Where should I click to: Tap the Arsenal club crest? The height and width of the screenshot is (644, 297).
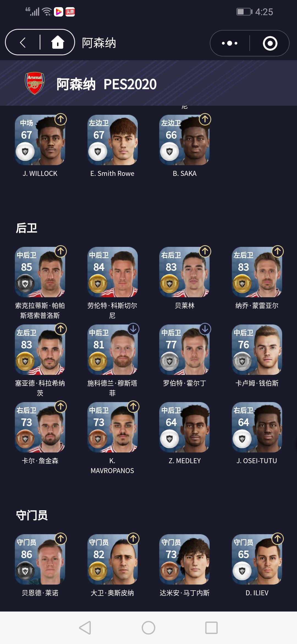(x=35, y=83)
